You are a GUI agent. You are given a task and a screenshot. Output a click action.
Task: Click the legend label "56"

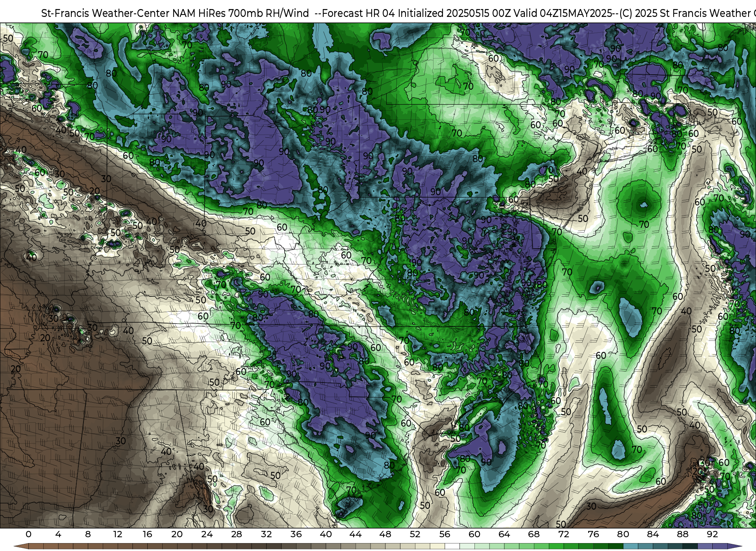[445, 534]
